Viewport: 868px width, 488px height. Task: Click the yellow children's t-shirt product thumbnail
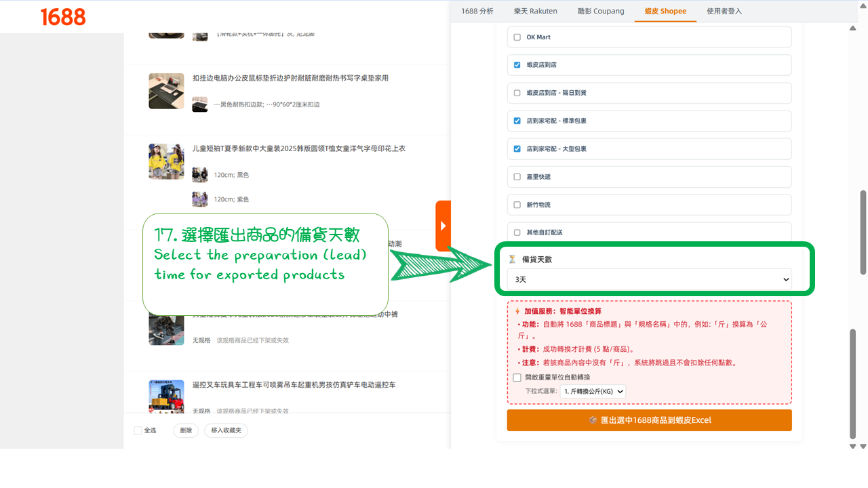click(166, 161)
